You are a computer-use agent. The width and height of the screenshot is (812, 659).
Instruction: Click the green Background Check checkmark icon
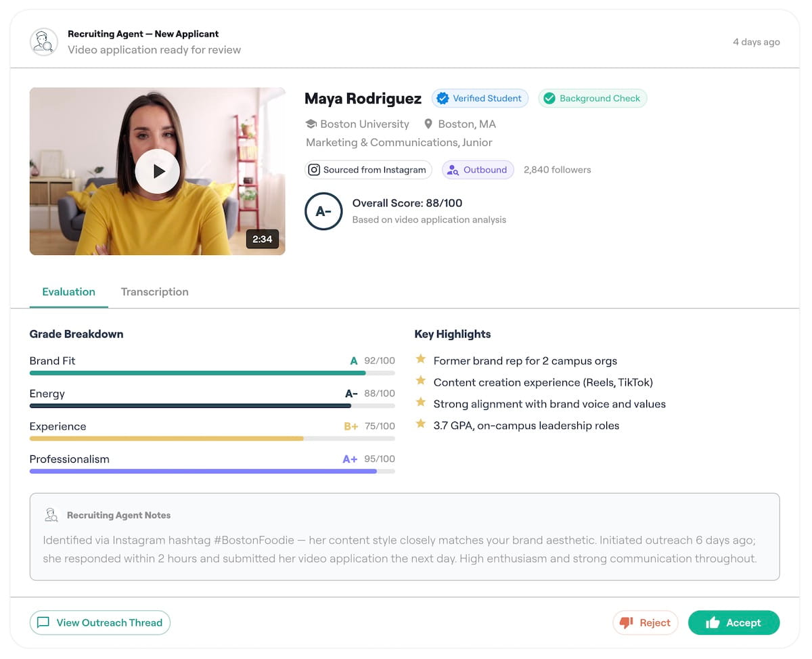(x=549, y=99)
